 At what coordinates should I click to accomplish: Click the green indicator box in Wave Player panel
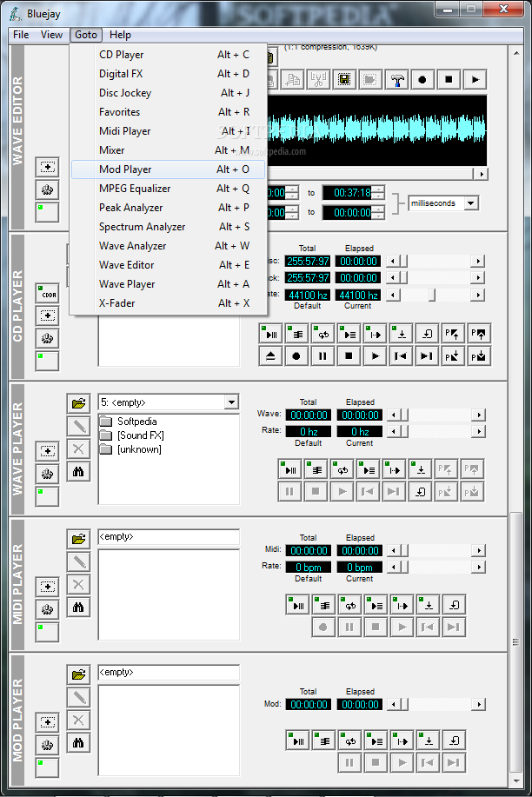(47, 496)
